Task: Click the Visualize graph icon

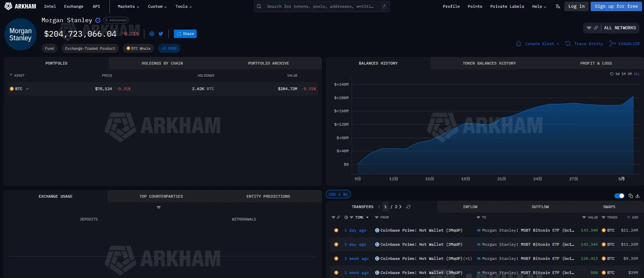Action: pos(612,44)
